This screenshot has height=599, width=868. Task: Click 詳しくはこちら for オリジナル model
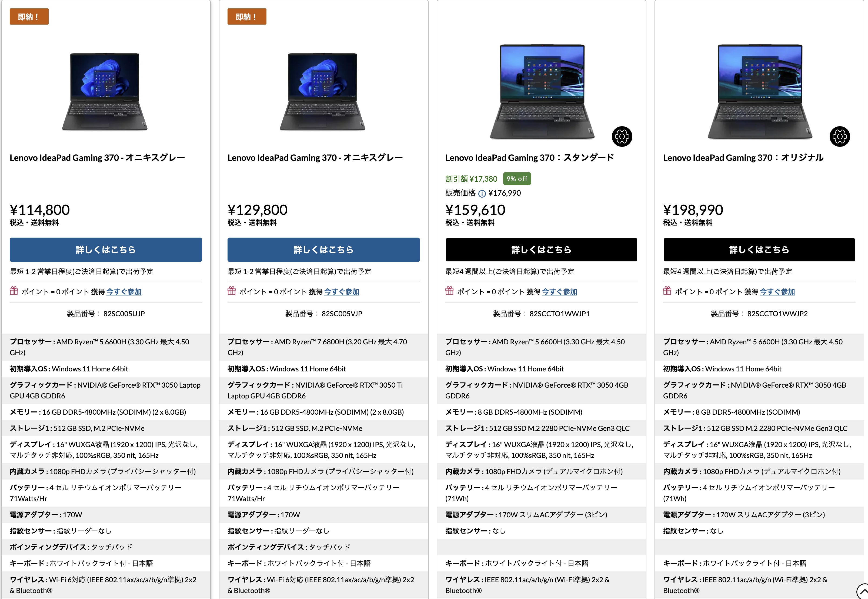tap(759, 249)
